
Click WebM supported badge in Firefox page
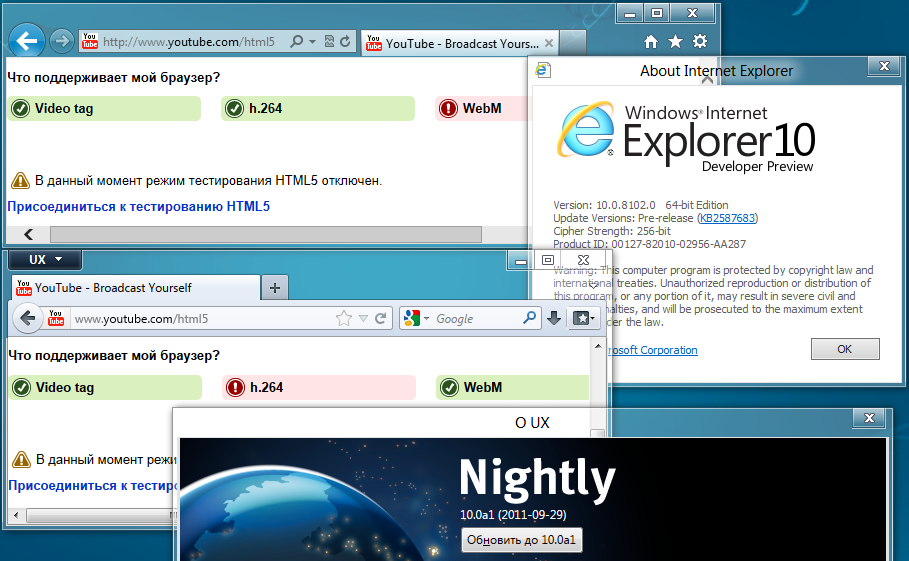pyautogui.click(x=512, y=387)
